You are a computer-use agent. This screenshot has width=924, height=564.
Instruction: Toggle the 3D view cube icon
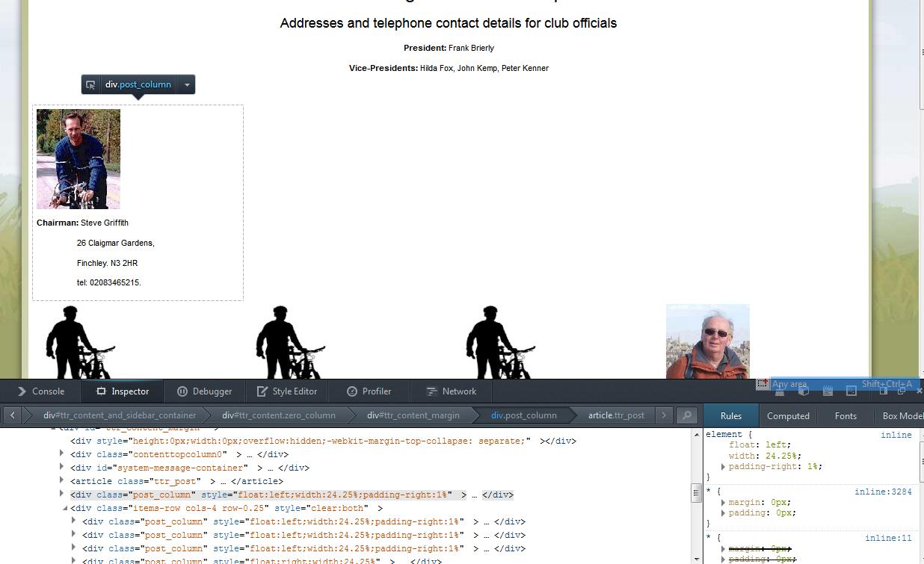click(803, 391)
